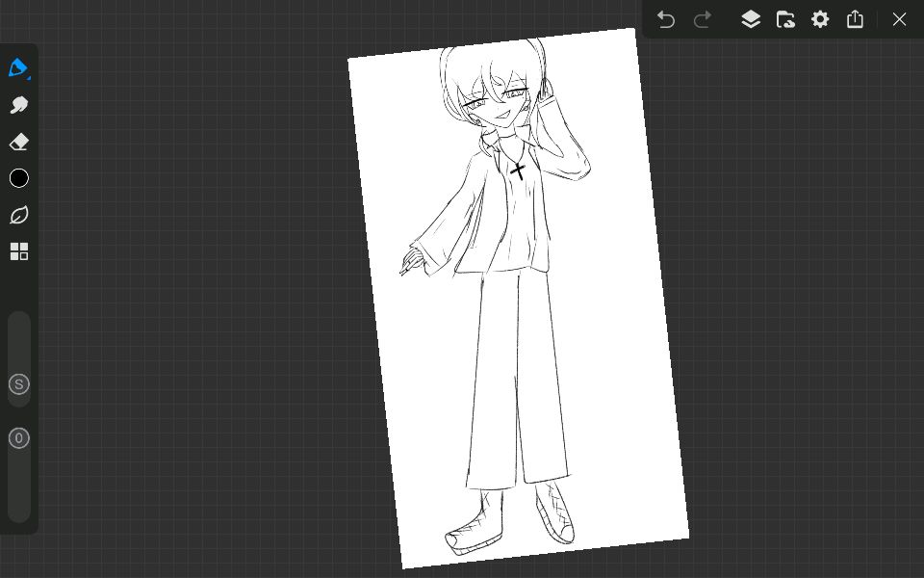Select the smudge brush tool
Image resolution: width=924 pixels, height=578 pixels.
(19, 105)
